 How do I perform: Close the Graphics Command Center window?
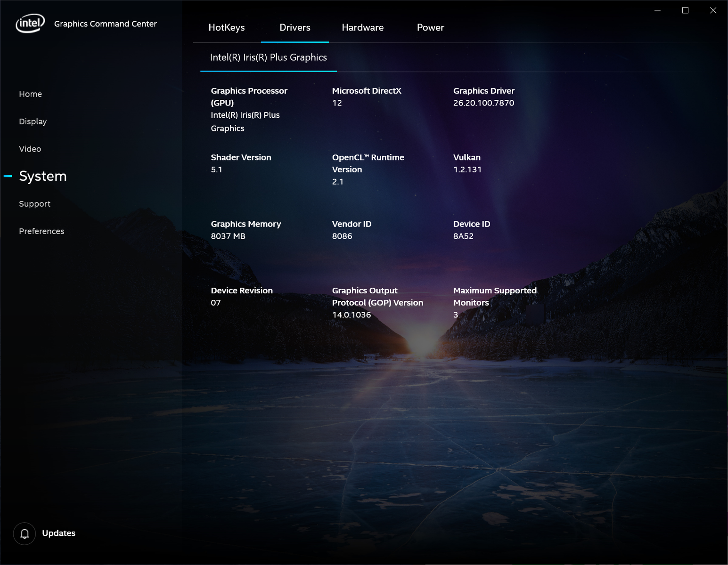713,10
